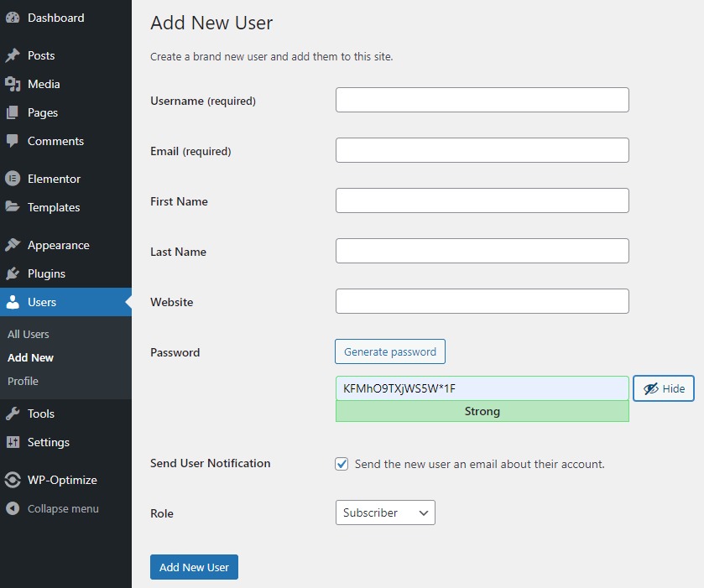
Task: Click the Role label
Action: [162, 513]
